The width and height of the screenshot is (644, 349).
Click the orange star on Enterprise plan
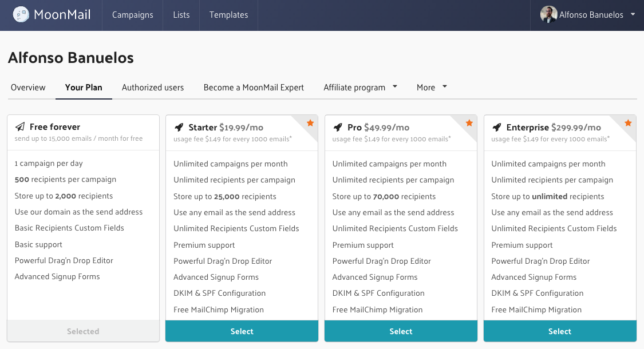point(628,123)
